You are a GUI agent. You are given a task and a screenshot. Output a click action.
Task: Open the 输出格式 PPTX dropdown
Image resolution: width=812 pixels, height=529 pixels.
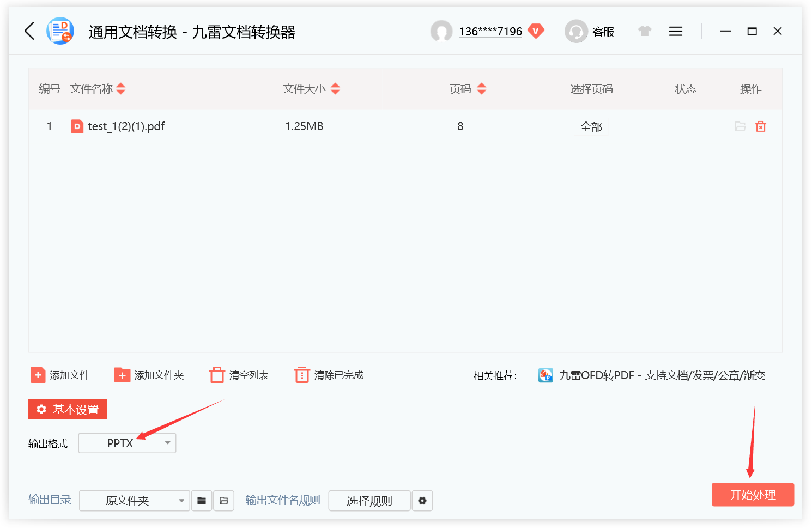tap(128, 443)
